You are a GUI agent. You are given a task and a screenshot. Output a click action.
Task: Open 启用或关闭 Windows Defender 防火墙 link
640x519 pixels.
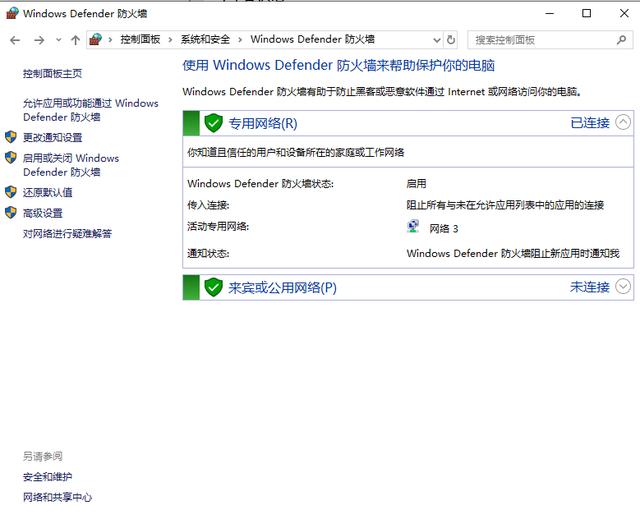tap(71, 165)
